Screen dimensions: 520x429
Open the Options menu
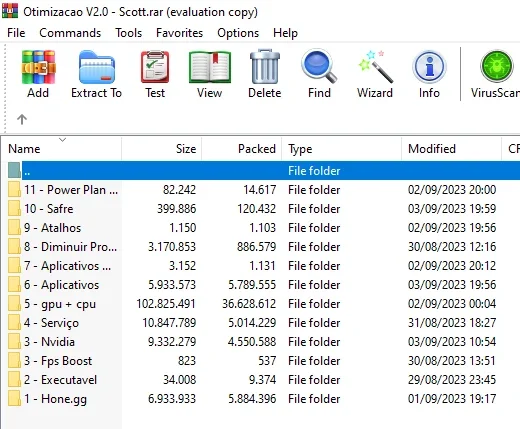click(x=238, y=33)
